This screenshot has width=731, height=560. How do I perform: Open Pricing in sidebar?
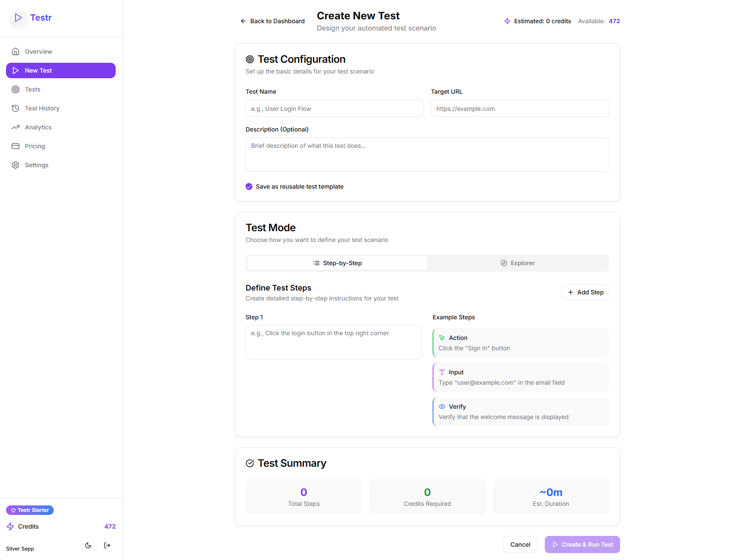pyautogui.click(x=61, y=146)
